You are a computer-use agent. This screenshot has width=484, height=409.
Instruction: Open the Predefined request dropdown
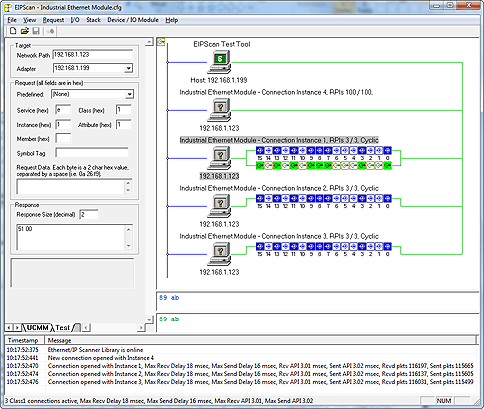pyautogui.click(x=129, y=94)
